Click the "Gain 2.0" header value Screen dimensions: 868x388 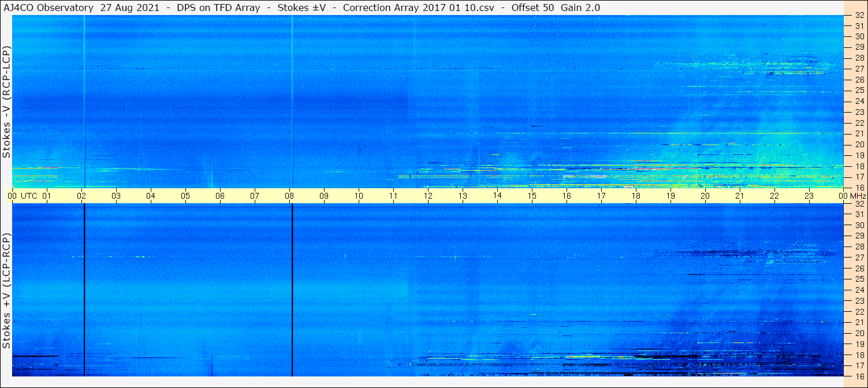pyautogui.click(x=580, y=8)
